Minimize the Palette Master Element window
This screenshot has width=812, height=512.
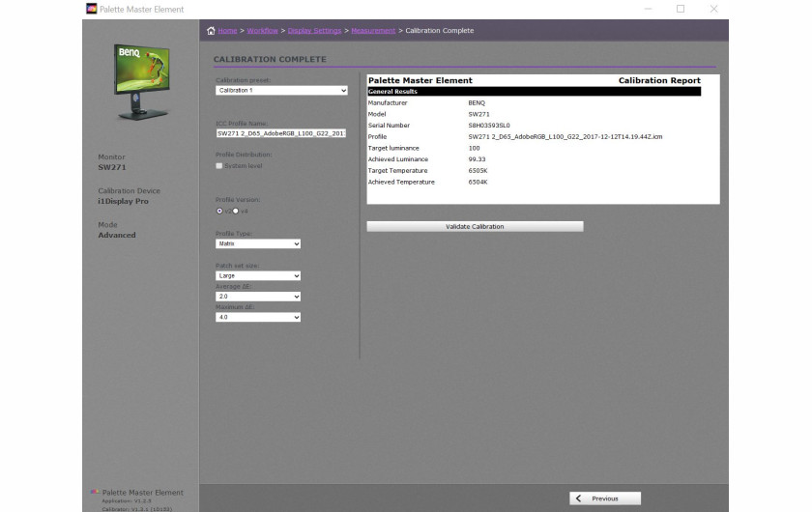click(x=648, y=9)
